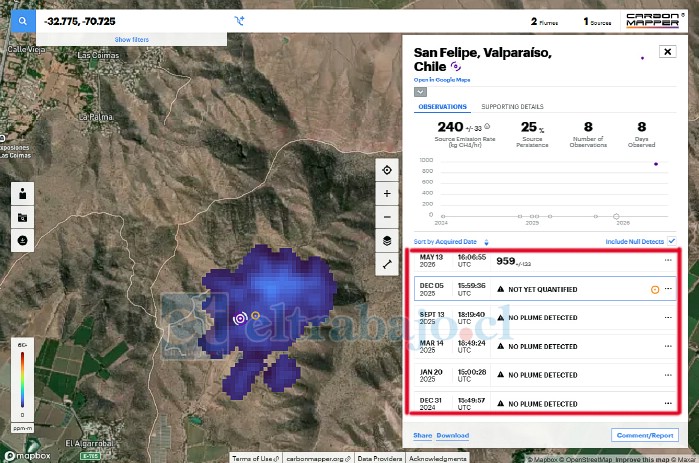699x463 pixels.
Task: Click warning icon on Jan 20 row
Action: (501, 375)
